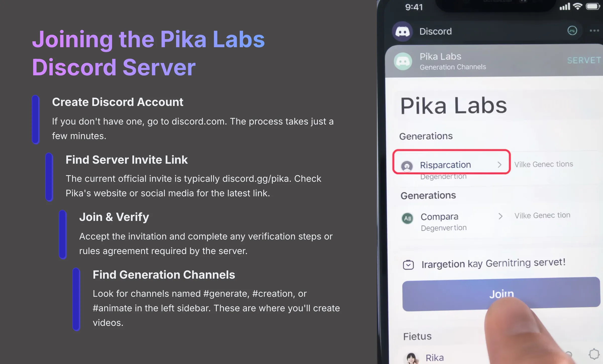
Task: Tap the 'Degenvertion' subtitle text
Action: (x=444, y=228)
